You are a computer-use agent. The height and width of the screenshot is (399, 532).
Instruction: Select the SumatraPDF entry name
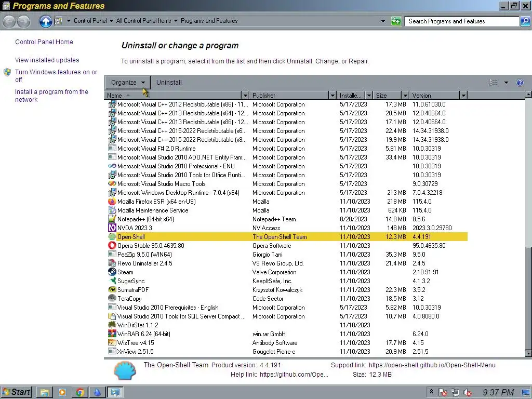(x=133, y=289)
